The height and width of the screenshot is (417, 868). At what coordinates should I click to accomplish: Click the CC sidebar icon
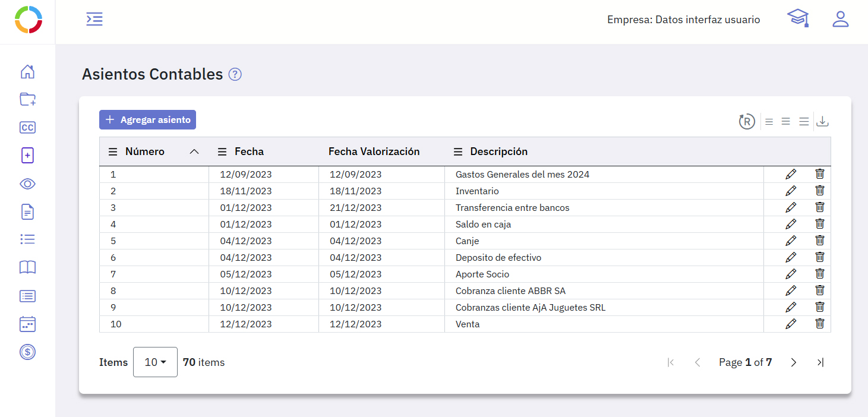pyautogui.click(x=27, y=127)
